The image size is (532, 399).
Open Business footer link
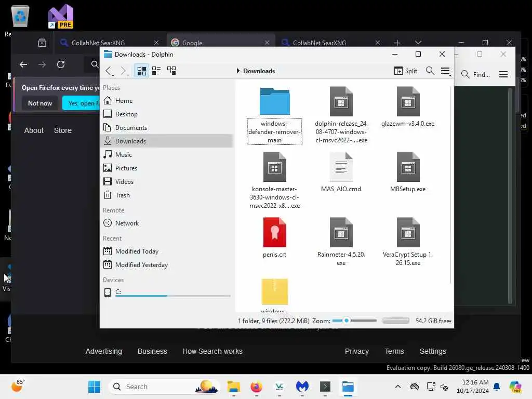click(152, 351)
